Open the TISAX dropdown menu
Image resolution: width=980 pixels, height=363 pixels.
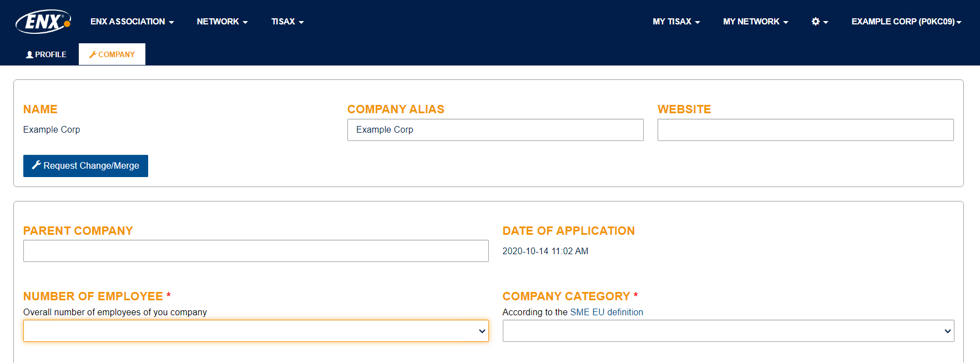pos(287,22)
